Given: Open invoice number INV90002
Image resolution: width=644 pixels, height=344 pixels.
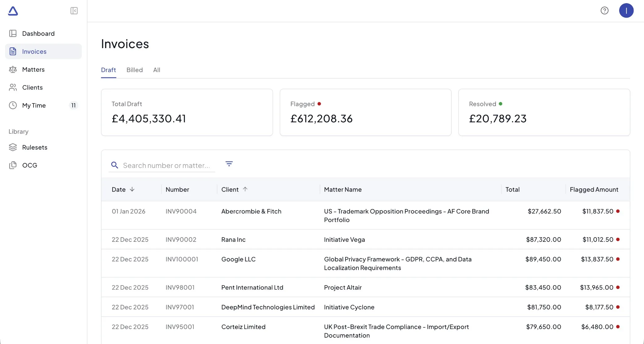Looking at the screenshot, I should pos(181,240).
